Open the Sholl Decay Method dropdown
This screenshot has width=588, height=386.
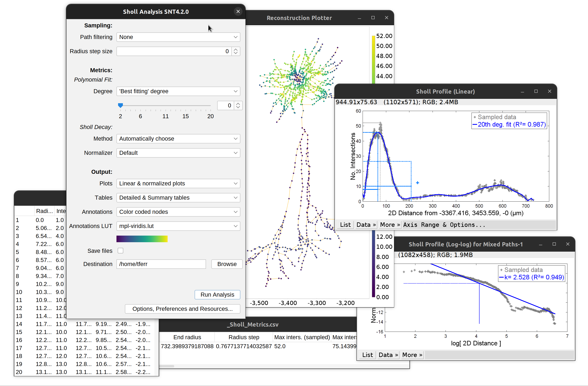point(178,139)
